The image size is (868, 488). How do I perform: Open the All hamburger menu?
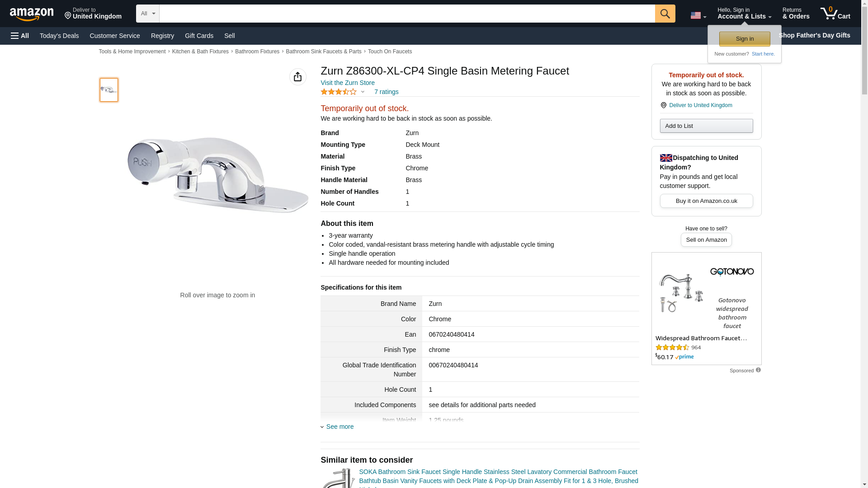[x=20, y=36]
